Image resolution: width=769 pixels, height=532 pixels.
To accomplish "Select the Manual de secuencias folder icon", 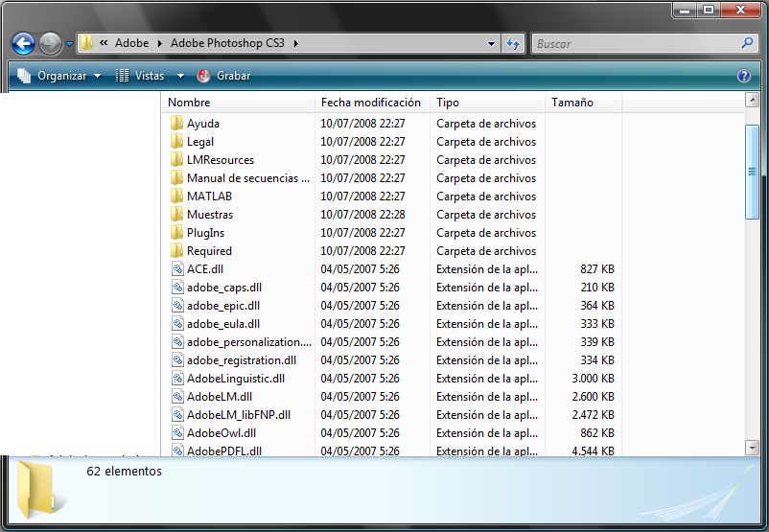I will click(177, 177).
